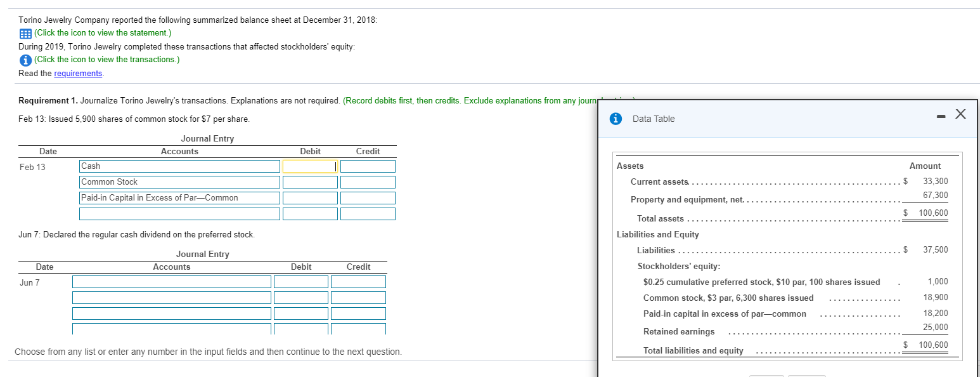Click the debit field for Cash
980x377 pixels.
[310, 166]
